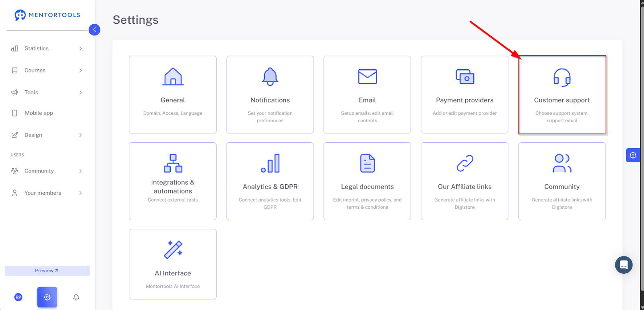644x310 pixels.
Task: Open AI Interface card title
Action: pos(173,273)
